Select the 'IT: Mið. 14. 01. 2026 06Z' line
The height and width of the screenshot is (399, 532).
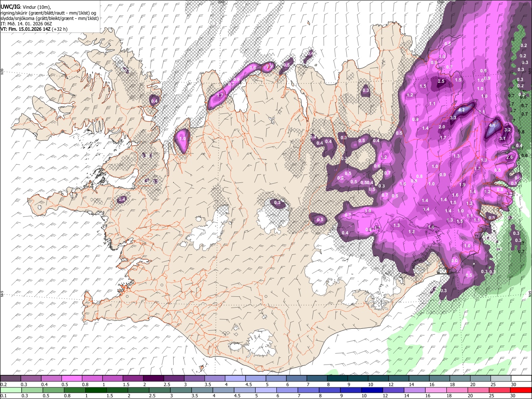click(x=26, y=24)
